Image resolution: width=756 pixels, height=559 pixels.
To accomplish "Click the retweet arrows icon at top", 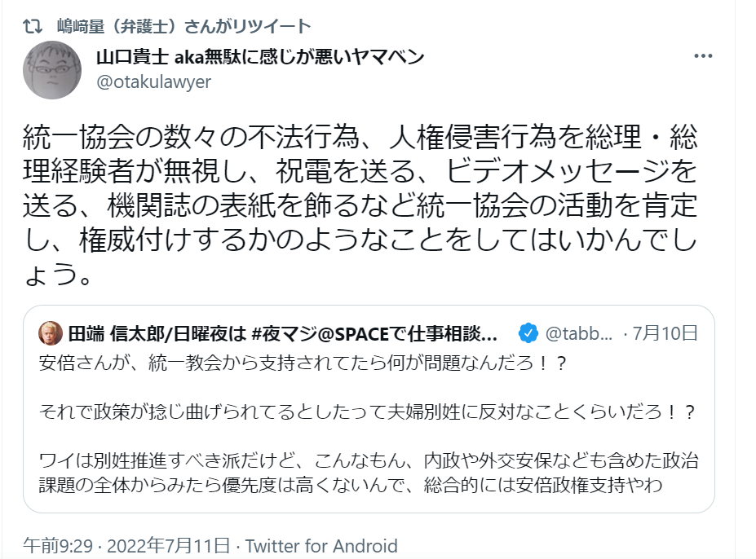I will tap(32, 27).
